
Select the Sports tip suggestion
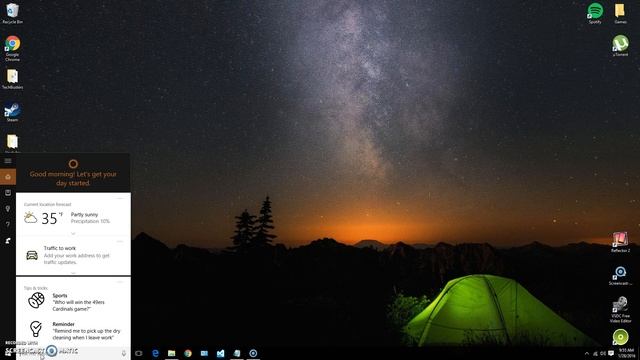click(78, 302)
